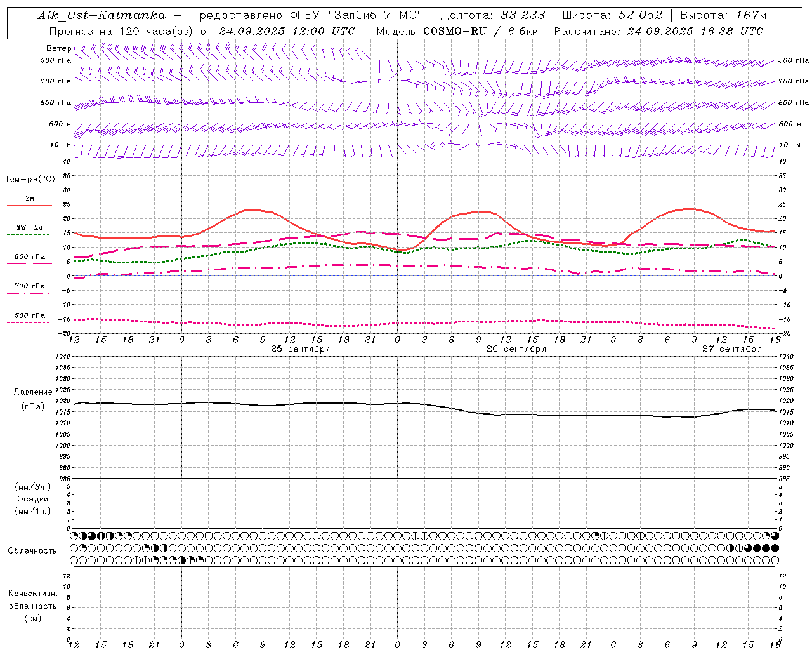Select the computed time 24.09.2025 16:38 UTC
Image resolution: width=812 pixels, height=650 pixels.
click(x=695, y=31)
